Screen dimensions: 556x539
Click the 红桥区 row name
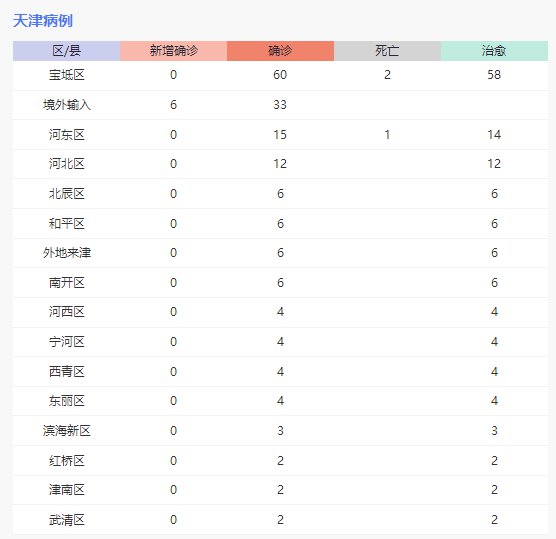coord(67,461)
